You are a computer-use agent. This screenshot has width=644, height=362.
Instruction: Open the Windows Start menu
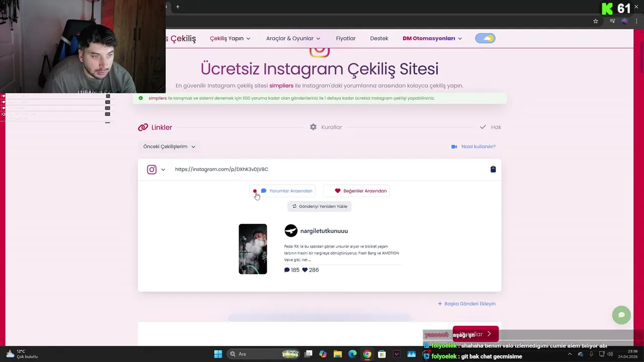(218, 354)
